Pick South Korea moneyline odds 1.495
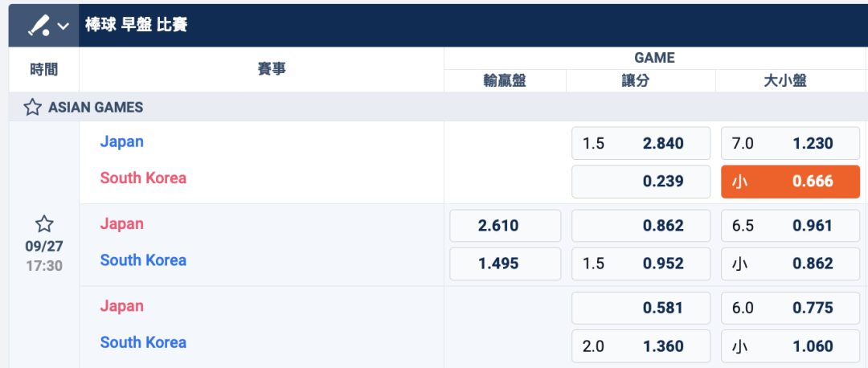Screen dimensions: 868x368 (506, 264)
